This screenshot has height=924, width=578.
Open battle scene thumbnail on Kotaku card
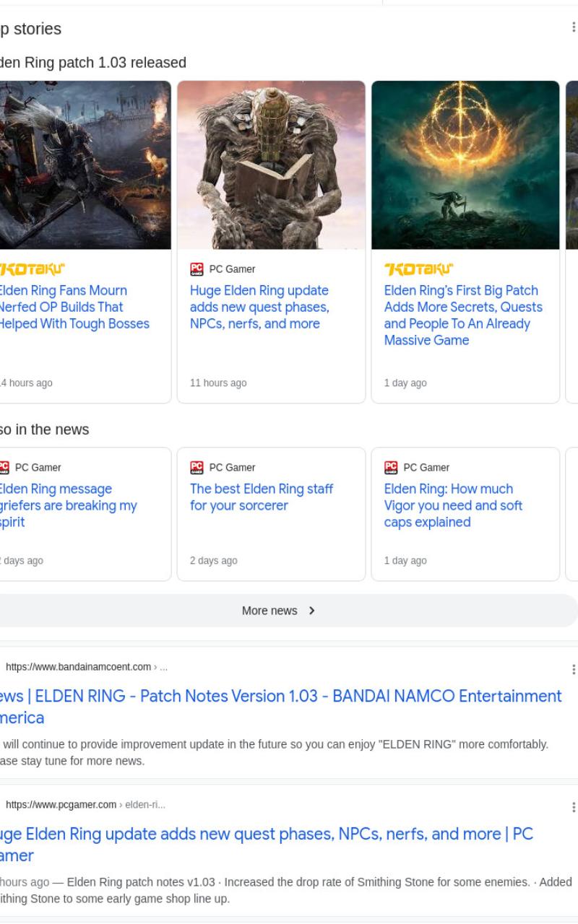85,165
